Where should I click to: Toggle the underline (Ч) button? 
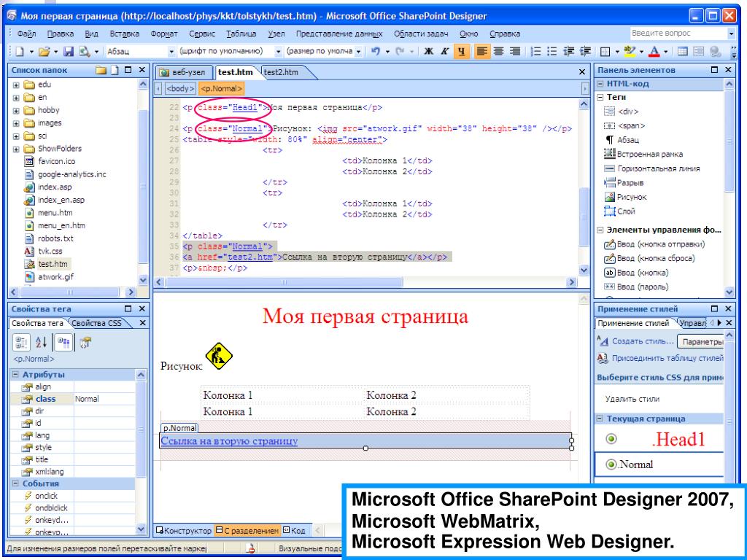pos(461,52)
